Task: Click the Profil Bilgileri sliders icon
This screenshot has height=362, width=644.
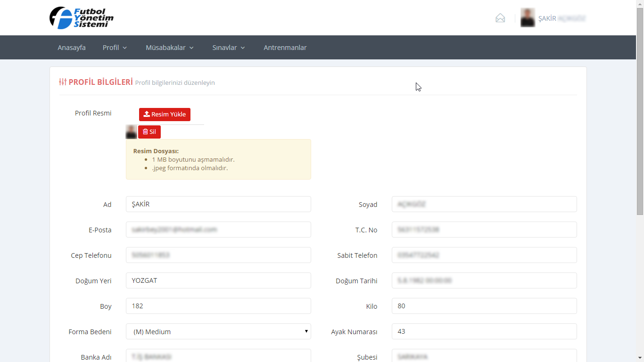Action: (x=63, y=82)
